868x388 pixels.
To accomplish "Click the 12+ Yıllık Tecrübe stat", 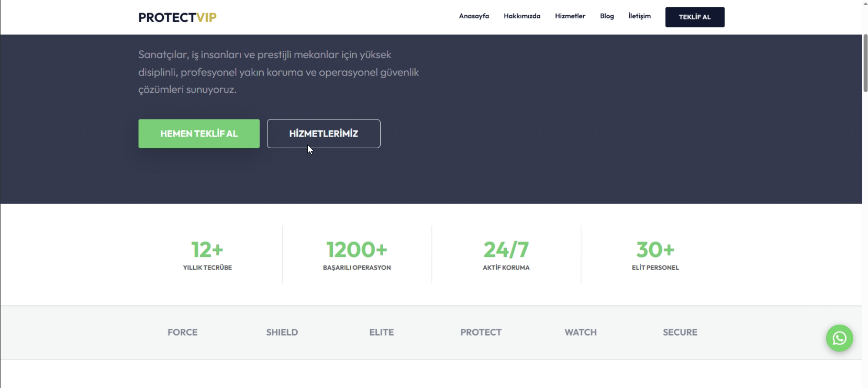I will click(207, 255).
